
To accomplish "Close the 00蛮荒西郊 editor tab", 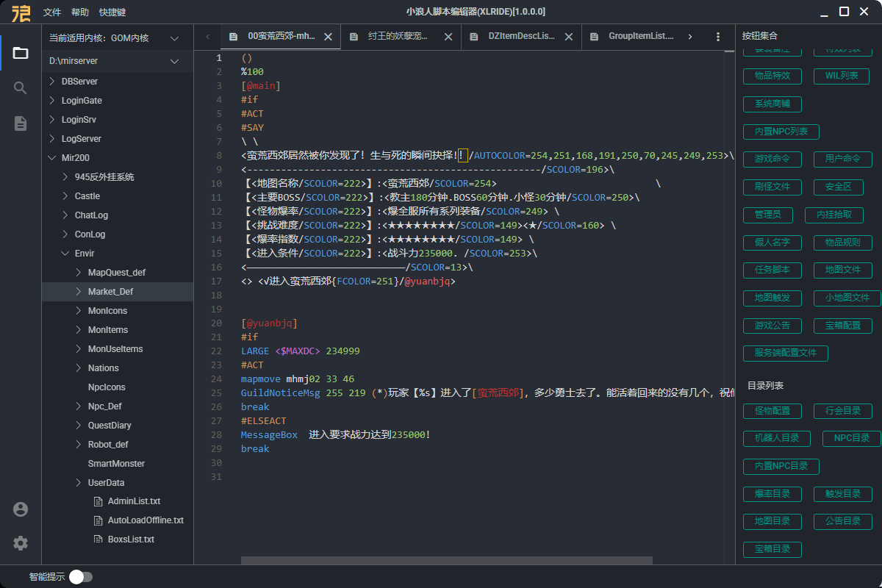I will click(328, 36).
